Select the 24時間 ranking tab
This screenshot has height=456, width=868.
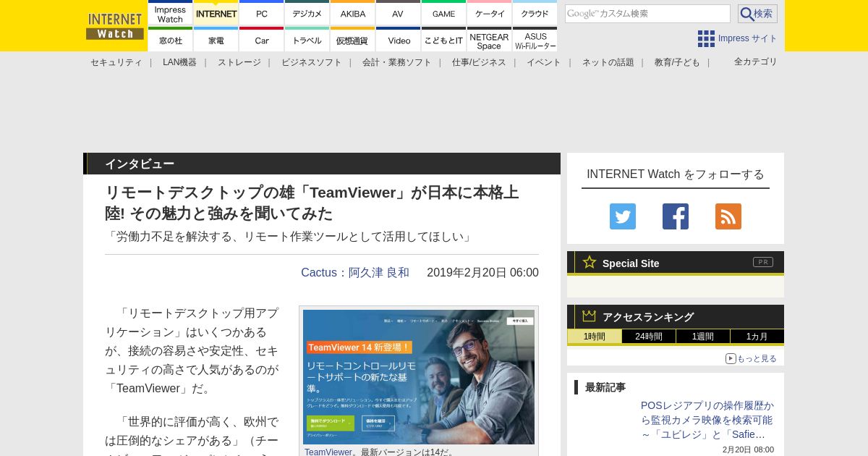(649, 337)
